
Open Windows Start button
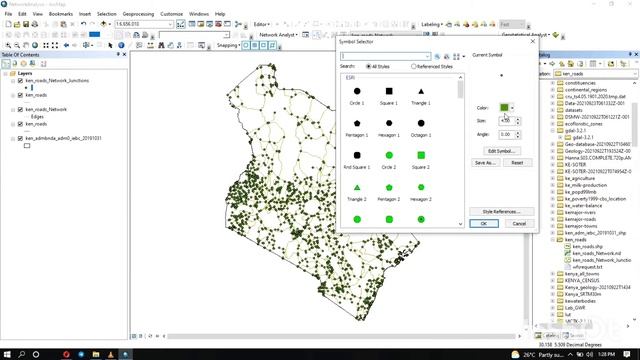(7, 354)
